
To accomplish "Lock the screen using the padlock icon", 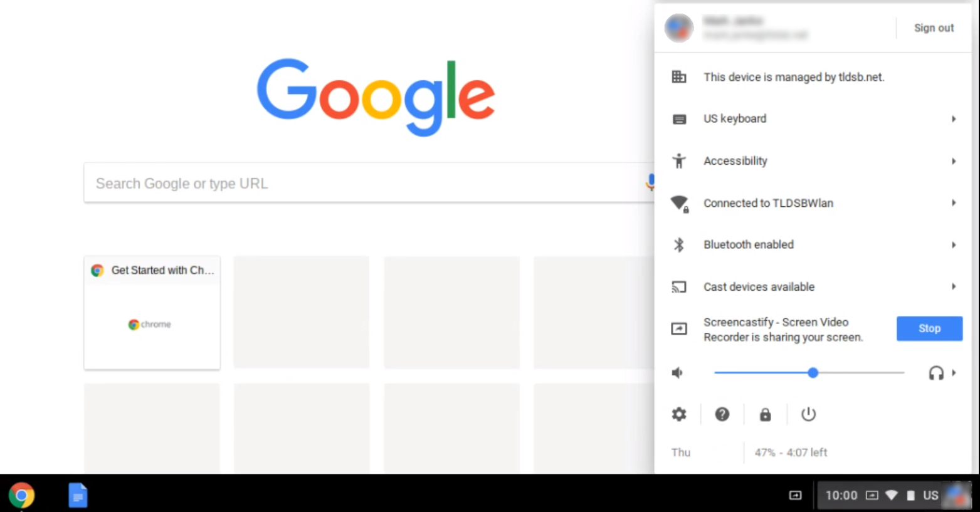I will (765, 414).
